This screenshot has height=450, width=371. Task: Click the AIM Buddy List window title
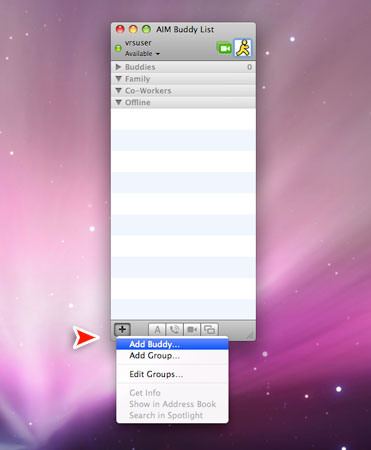[x=185, y=30]
